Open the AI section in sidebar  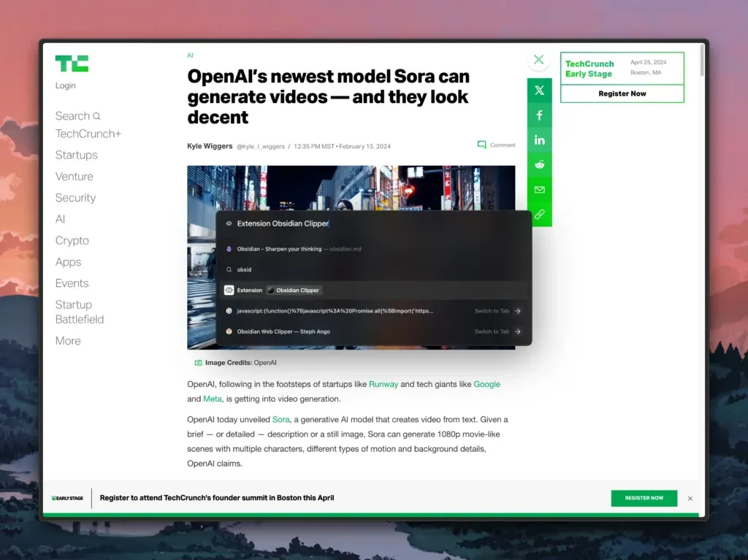tap(60, 219)
